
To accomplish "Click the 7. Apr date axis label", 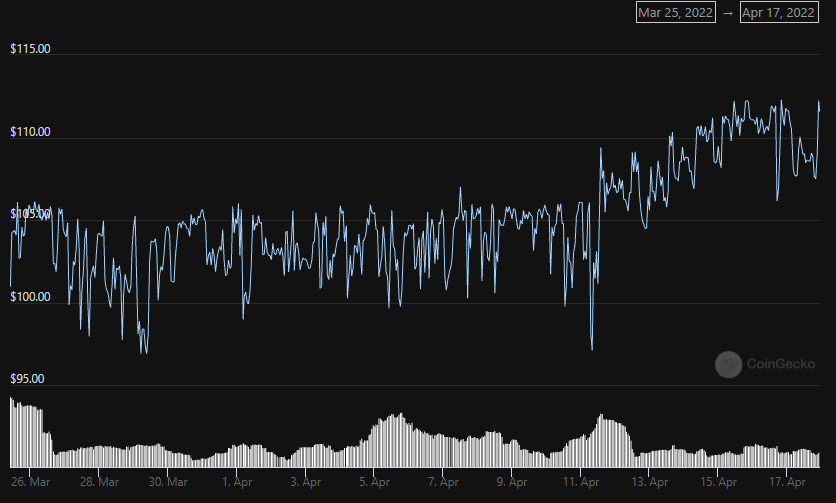I will tap(443, 482).
